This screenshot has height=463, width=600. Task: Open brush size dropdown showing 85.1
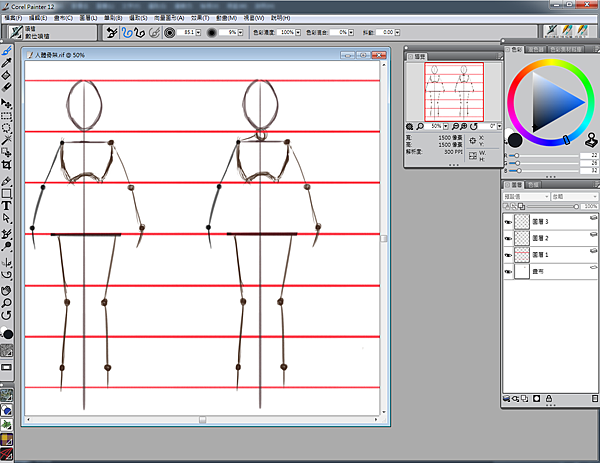coord(197,32)
